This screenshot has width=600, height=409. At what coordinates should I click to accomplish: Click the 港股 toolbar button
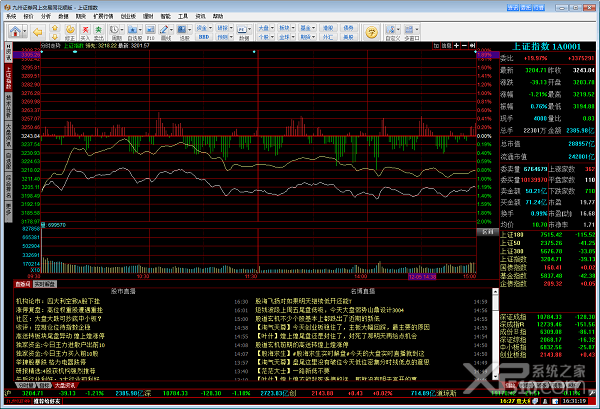328,28
